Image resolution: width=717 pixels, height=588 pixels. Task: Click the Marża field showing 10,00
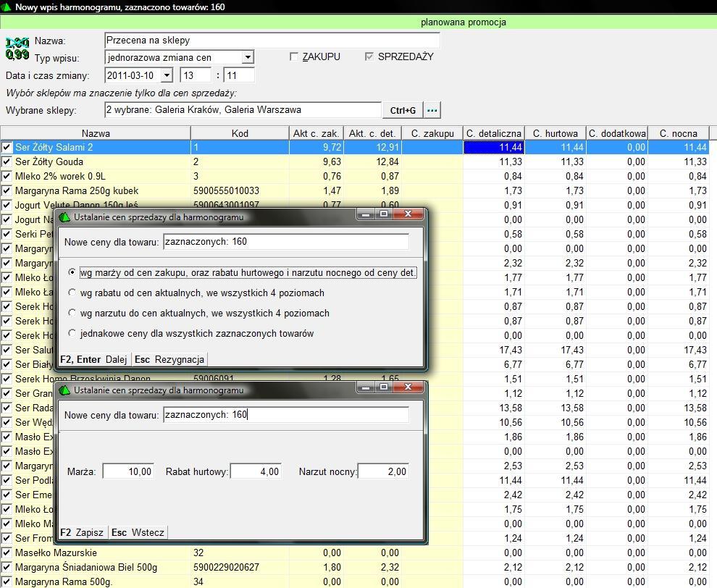[128, 471]
